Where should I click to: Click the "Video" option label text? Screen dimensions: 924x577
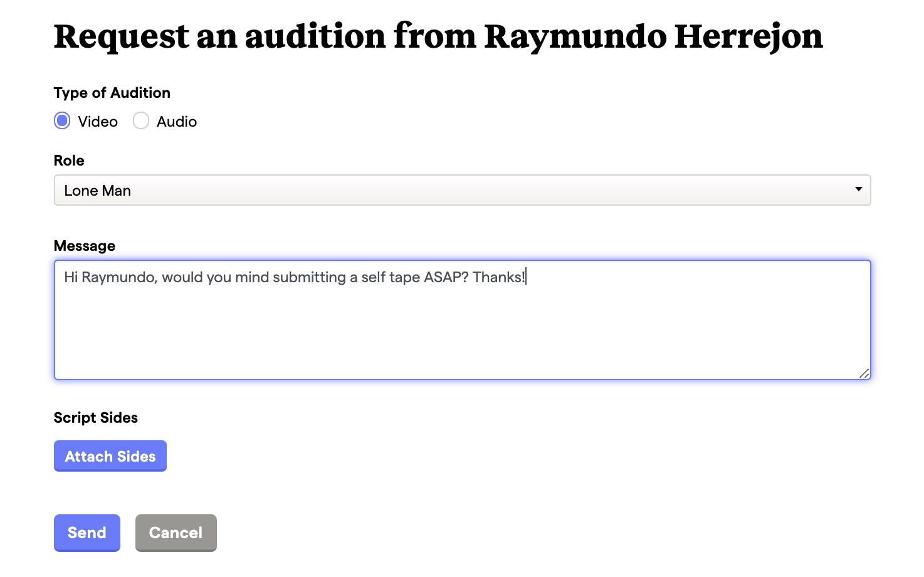(x=98, y=122)
